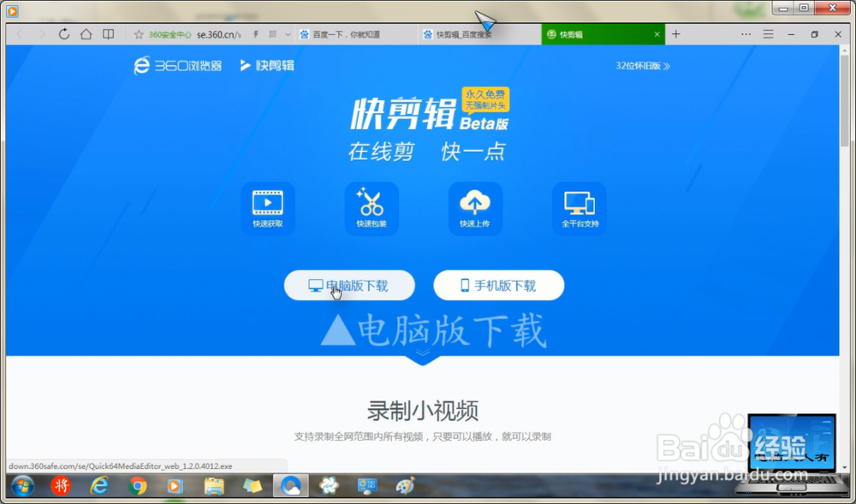Click the browser forward arrow
This screenshot has width=856, height=504.
pos(41,34)
